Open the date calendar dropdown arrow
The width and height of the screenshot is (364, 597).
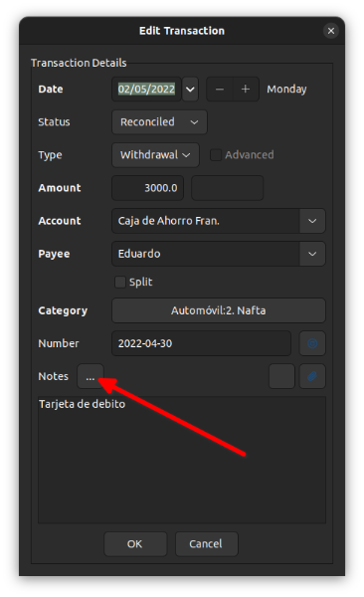click(190, 90)
